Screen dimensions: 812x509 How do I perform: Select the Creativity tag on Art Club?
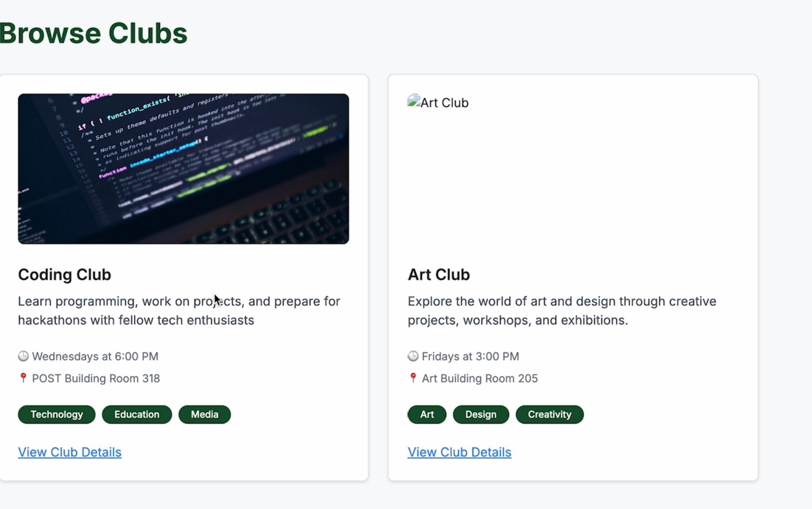point(549,414)
